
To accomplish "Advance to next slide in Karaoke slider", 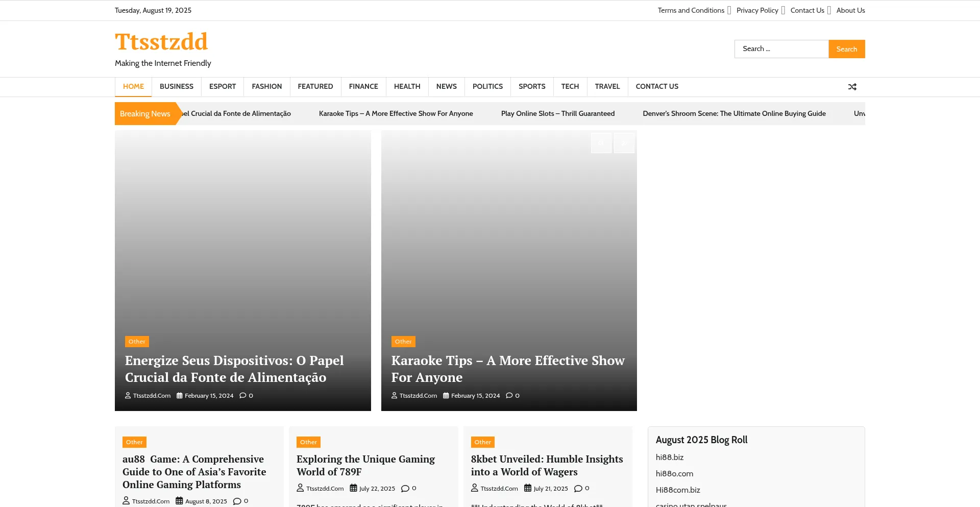I will click(x=624, y=143).
